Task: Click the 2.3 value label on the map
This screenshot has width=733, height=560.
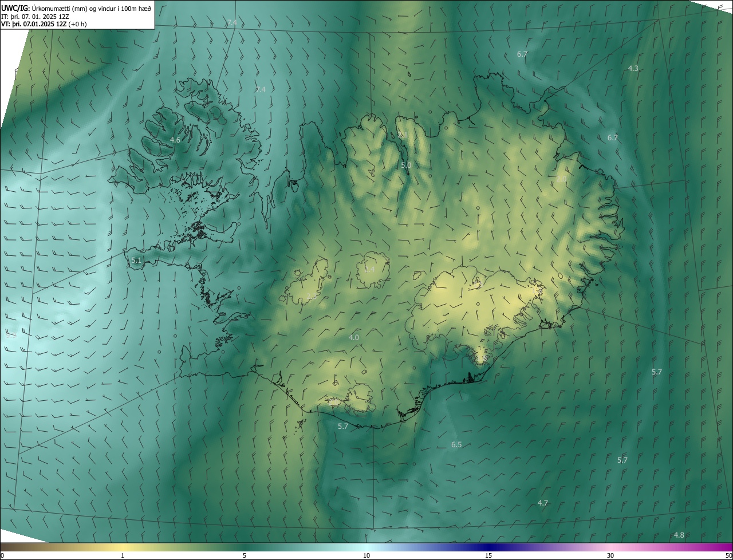Action: point(310,296)
